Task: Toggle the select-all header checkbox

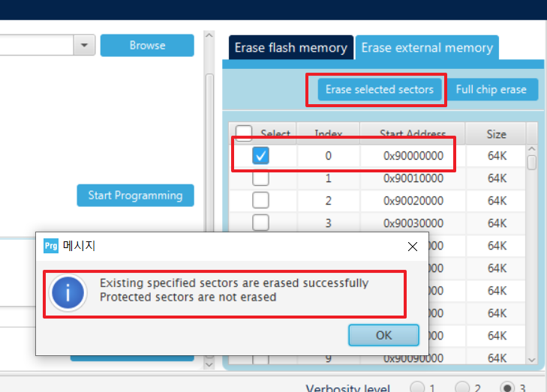Action: pyautogui.click(x=244, y=133)
